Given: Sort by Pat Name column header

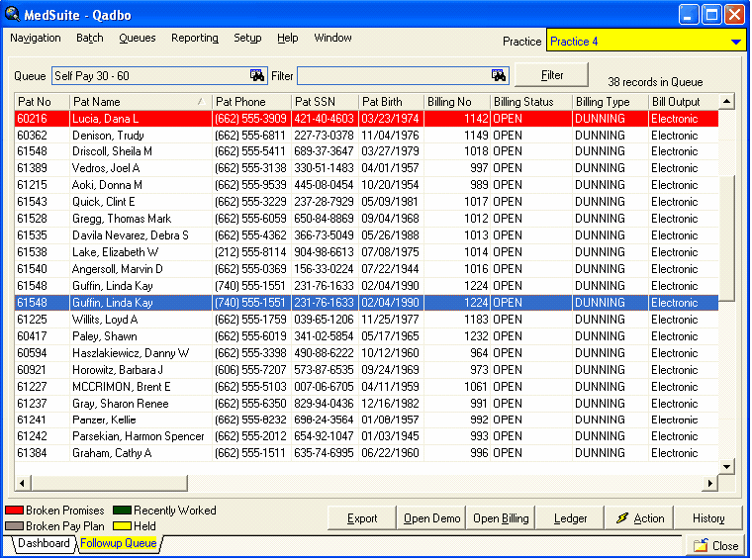Looking at the screenshot, I should (x=141, y=102).
